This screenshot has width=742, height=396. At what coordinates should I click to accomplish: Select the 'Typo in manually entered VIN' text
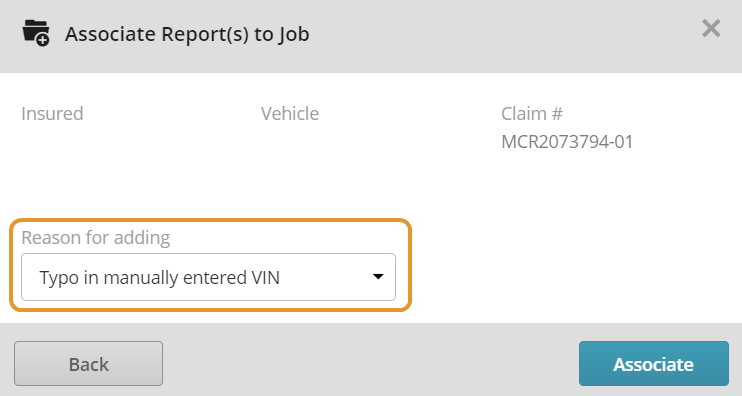159,278
